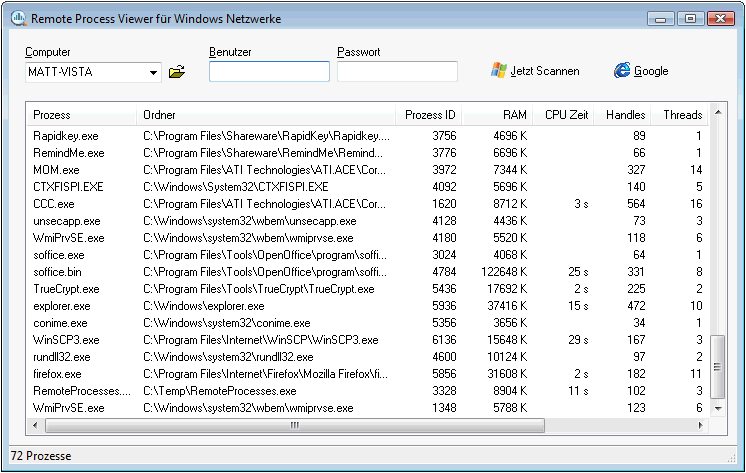The height and width of the screenshot is (473, 746).
Task: Select the RemindMe.exe process row
Action: tap(368, 153)
